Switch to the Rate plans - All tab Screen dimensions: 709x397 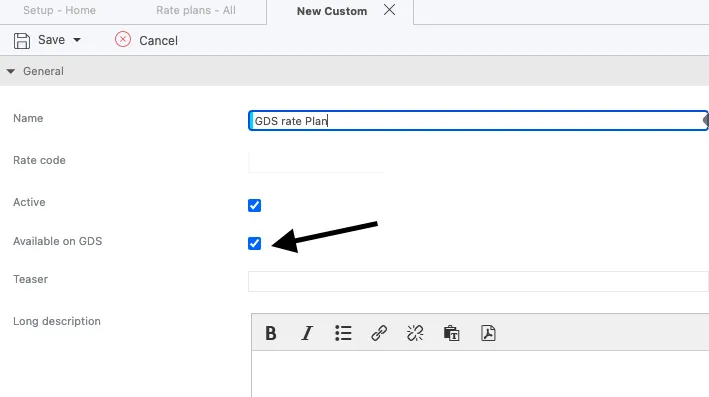tap(196, 10)
